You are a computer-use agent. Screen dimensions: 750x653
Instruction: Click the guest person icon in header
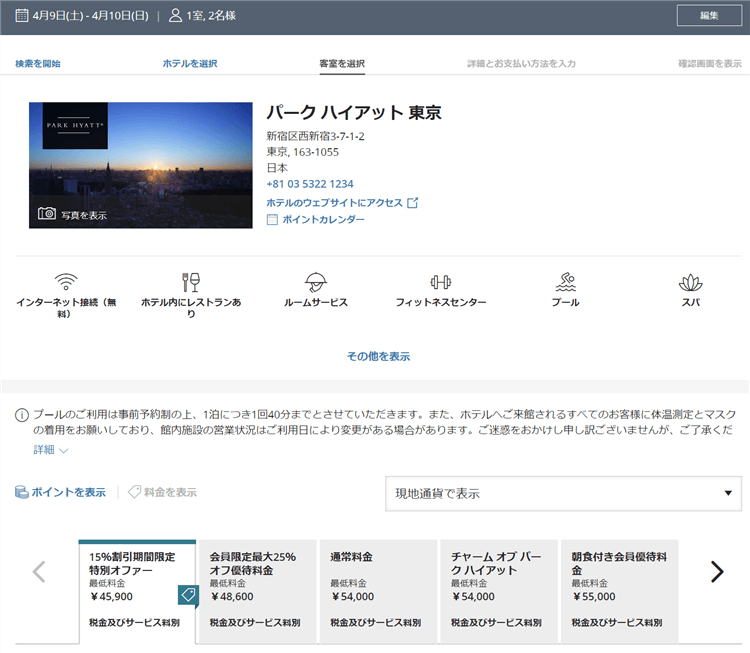(x=176, y=16)
